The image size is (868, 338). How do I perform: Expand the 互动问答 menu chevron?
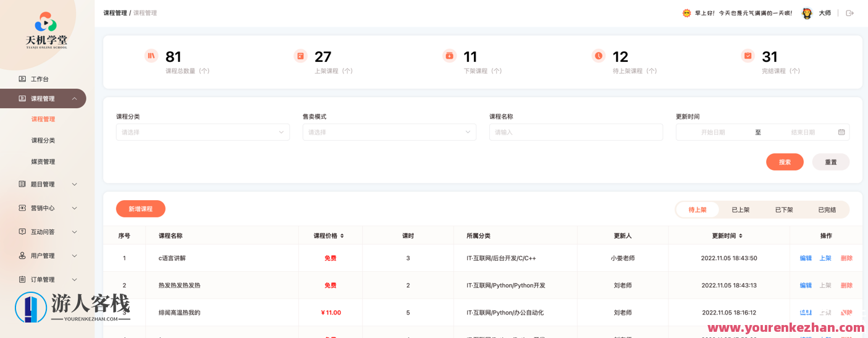coord(74,232)
